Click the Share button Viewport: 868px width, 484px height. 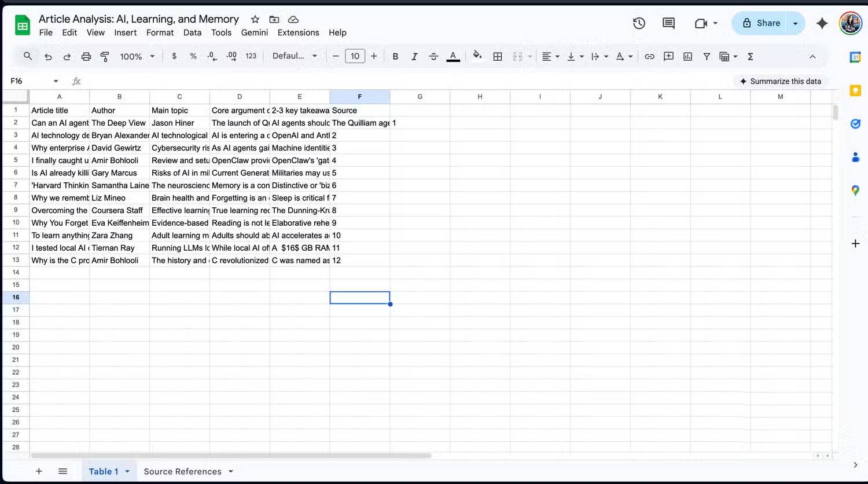pyautogui.click(x=767, y=23)
